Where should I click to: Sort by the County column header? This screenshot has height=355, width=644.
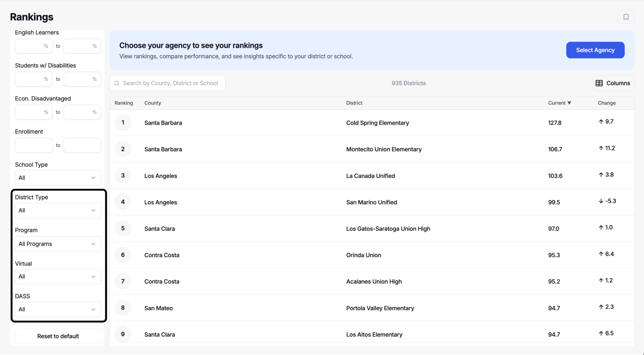[x=153, y=103]
